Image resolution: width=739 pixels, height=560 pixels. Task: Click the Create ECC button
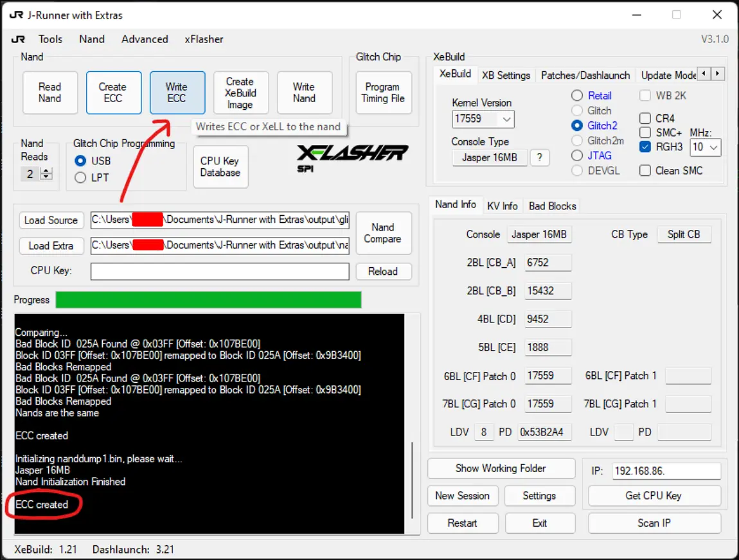pyautogui.click(x=113, y=92)
